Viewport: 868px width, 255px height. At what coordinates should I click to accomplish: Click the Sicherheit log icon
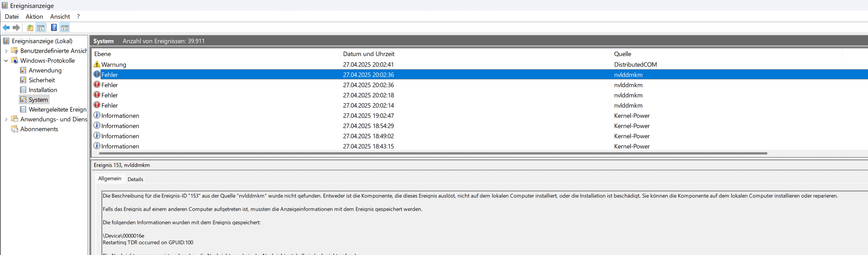(x=23, y=80)
